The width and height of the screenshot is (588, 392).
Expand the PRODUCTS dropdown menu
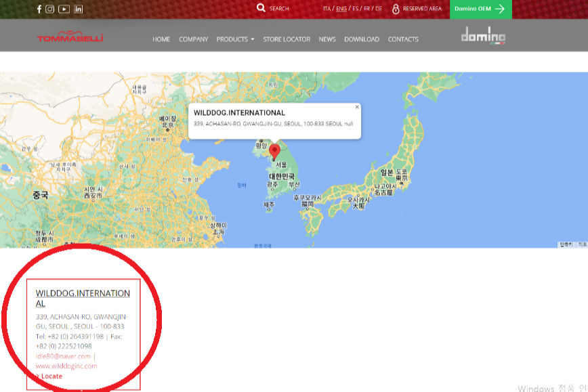coord(235,39)
